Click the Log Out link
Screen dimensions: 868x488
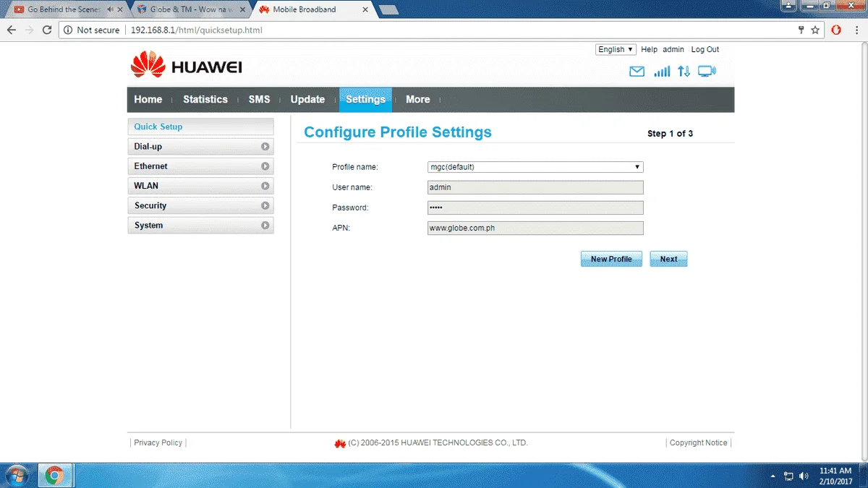tap(705, 49)
